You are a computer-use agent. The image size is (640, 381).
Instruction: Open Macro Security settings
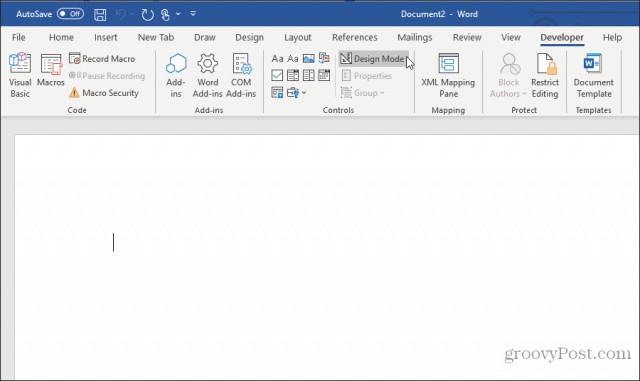[104, 93]
